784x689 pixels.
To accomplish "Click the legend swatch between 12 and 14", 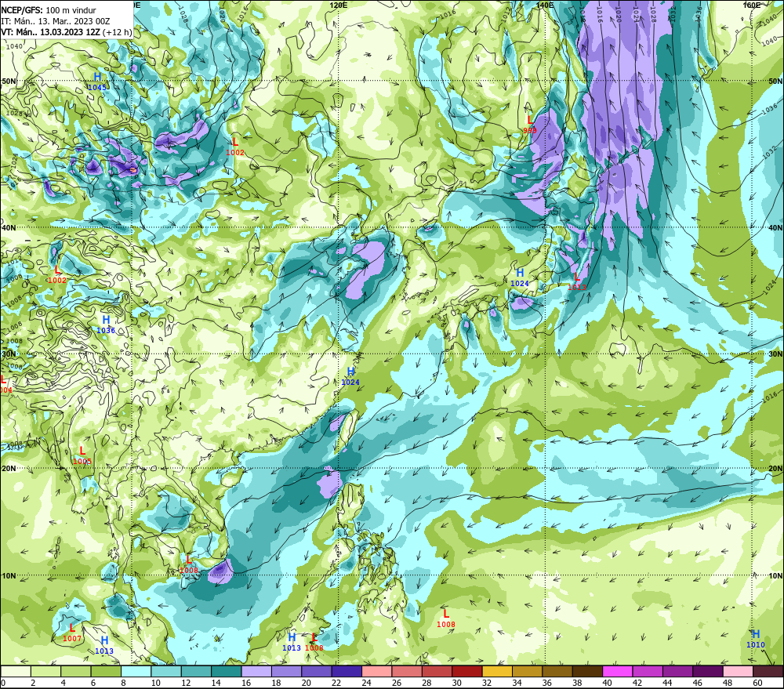I will click(x=197, y=671).
